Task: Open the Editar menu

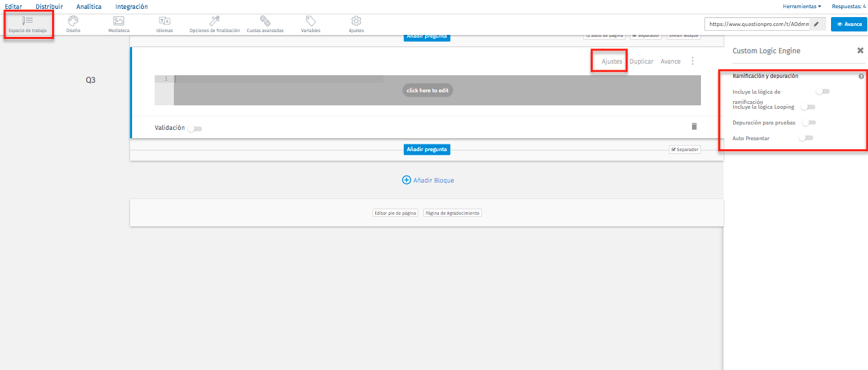Action: pyautogui.click(x=13, y=6)
